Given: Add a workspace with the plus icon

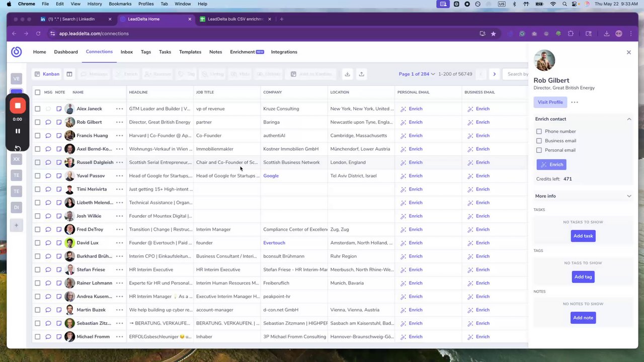Looking at the screenshot, I should 17,225.
